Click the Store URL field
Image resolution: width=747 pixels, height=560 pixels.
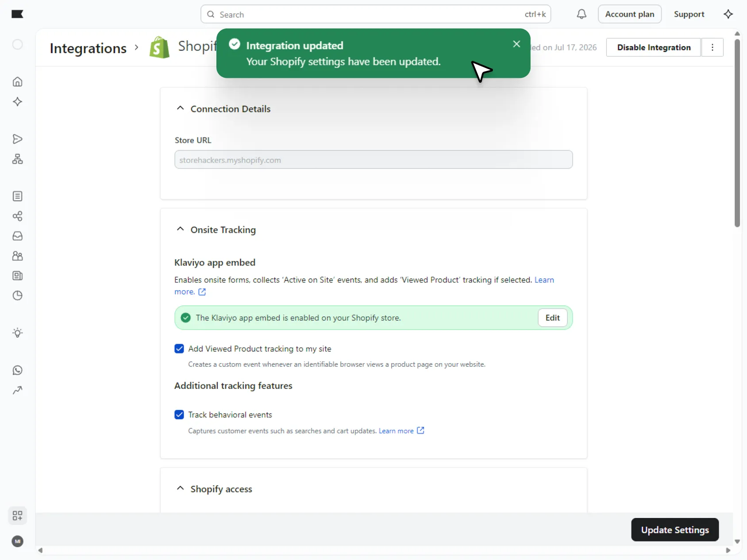(373, 160)
